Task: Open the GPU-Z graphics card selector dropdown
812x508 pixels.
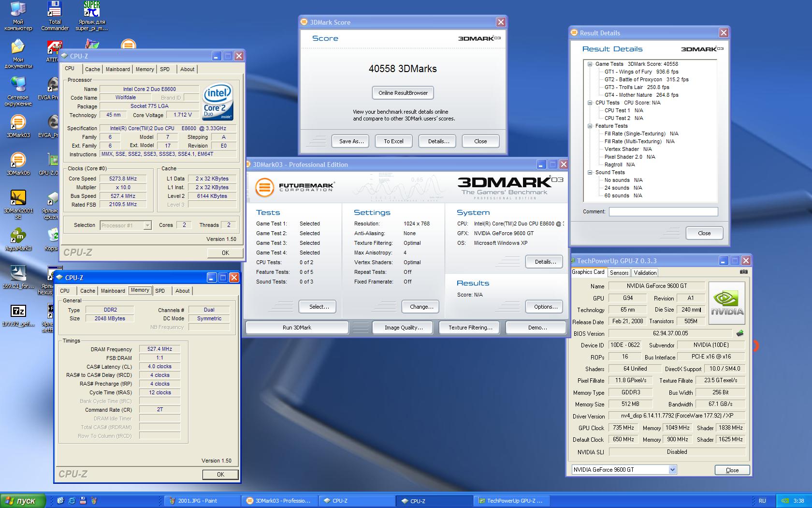Action: pyautogui.click(x=672, y=470)
